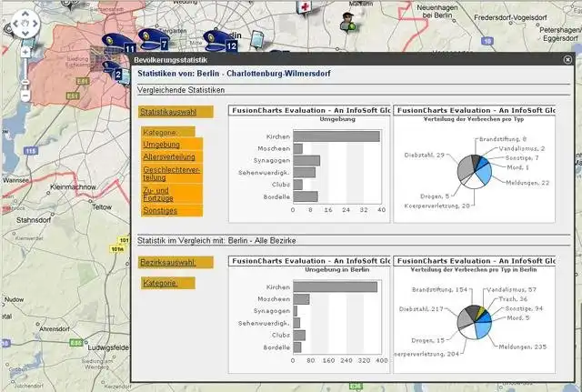Open the police cap cluster marked 7
Image resolution: width=582 pixels, height=392 pixels.
[x=154, y=40]
